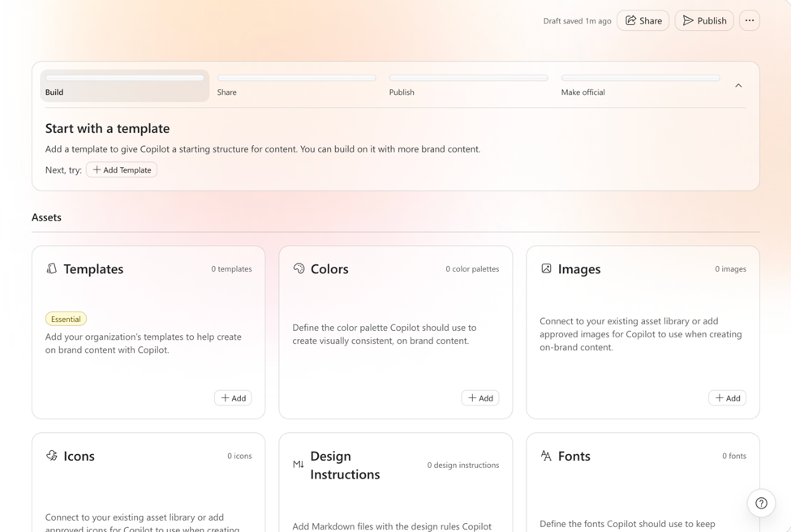This screenshot has height=532, width=791.
Task: Click the Fonts card icon
Action: coord(546,456)
